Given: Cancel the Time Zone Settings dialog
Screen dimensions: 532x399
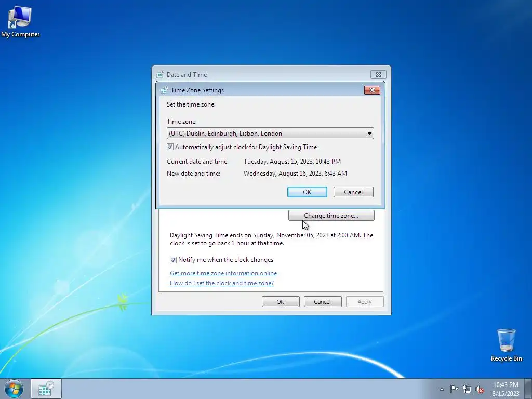Looking at the screenshot, I should 353,192.
